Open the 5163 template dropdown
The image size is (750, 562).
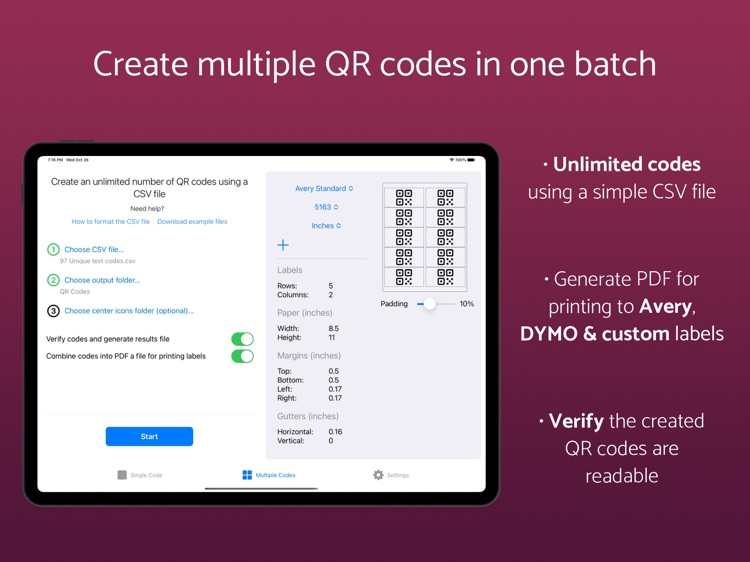[326, 207]
